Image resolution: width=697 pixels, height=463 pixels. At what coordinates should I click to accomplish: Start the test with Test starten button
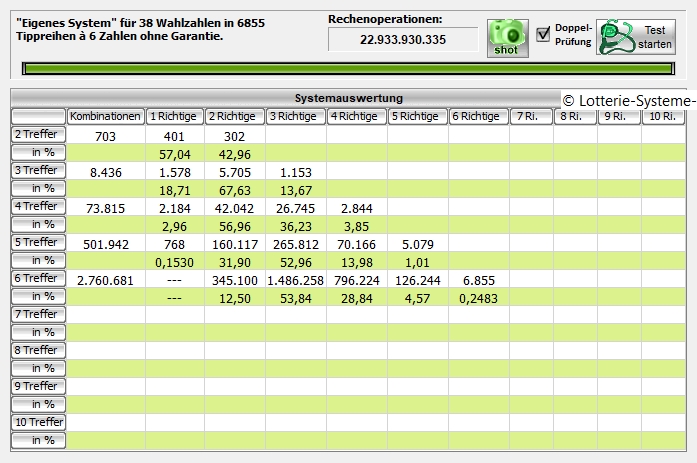point(636,37)
